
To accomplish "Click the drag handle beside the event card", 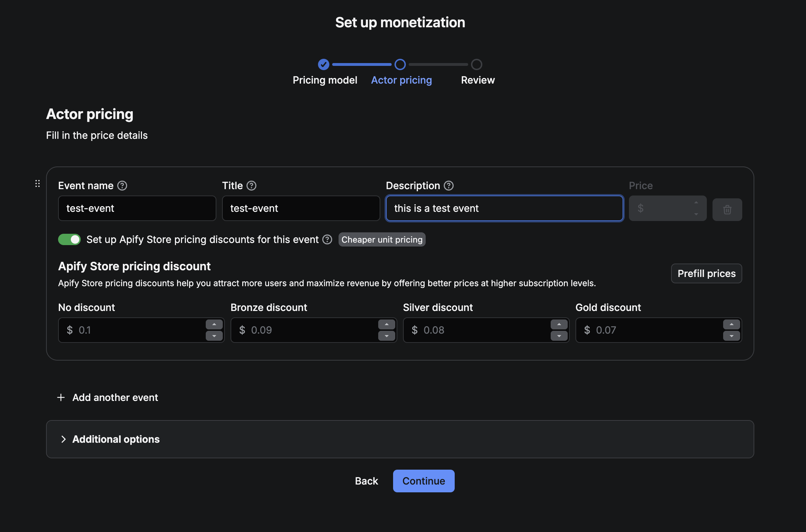I will [38, 183].
